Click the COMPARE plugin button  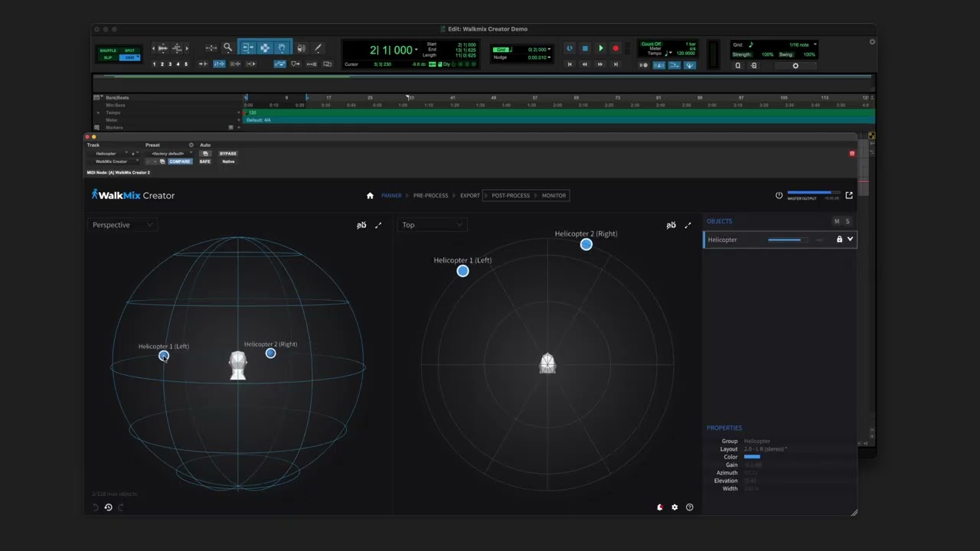pos(179,161)
